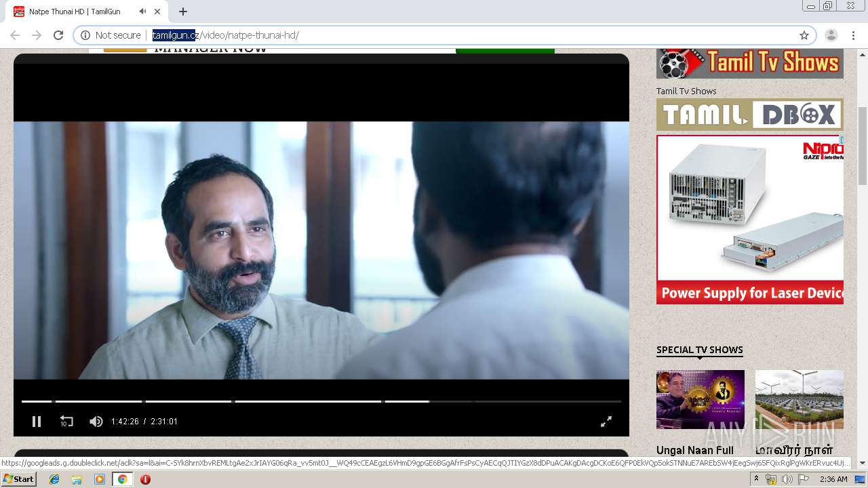Open the system volume tray icon
868x488 pixels.
(787, 479)
